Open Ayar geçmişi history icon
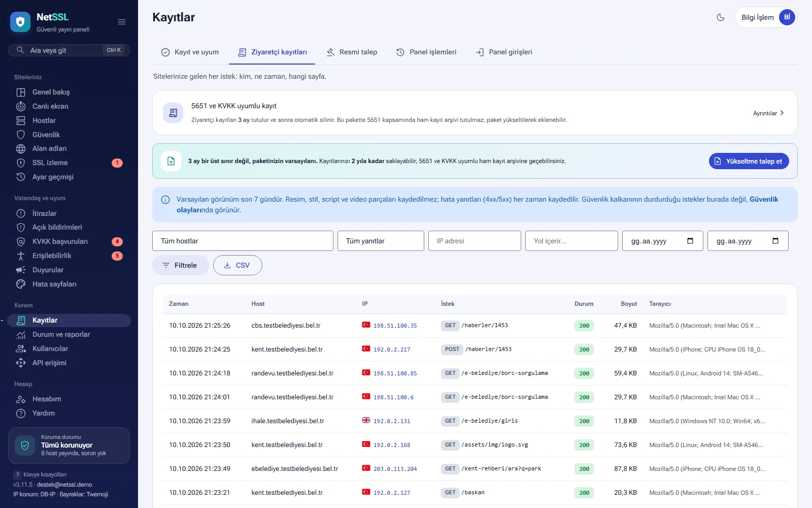This screenshot has height=508, width=812. (21, 177)
